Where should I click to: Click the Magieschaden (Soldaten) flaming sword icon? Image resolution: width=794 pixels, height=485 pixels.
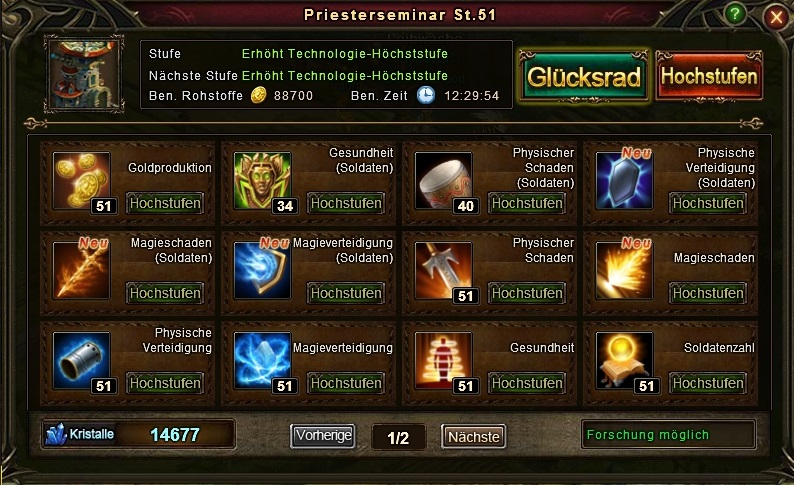[81, 270]
